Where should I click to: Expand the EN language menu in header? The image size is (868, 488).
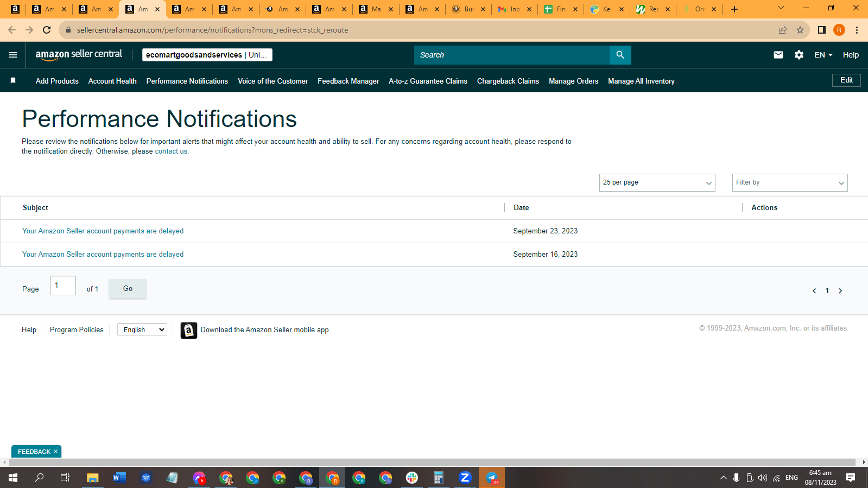(x=823, y=55)
